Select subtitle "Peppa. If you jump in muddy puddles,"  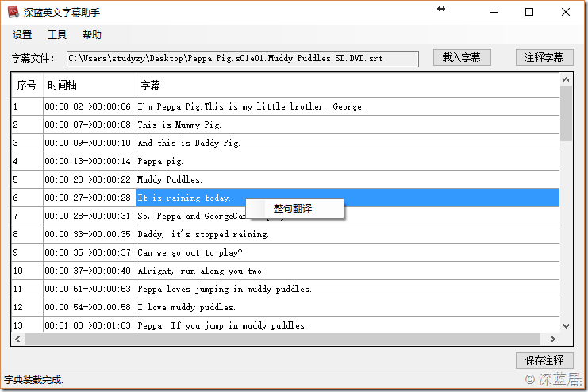[x=348, y=325]
